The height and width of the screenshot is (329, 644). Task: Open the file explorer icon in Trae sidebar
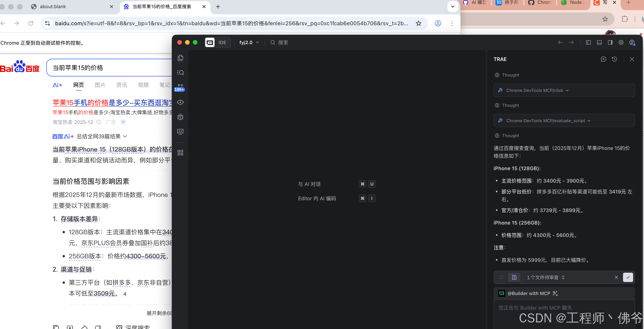tap(180, 58)
